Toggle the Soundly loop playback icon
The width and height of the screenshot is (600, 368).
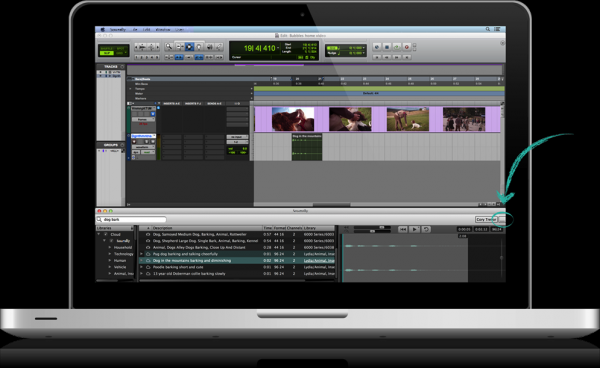click(x=426, y=229)
